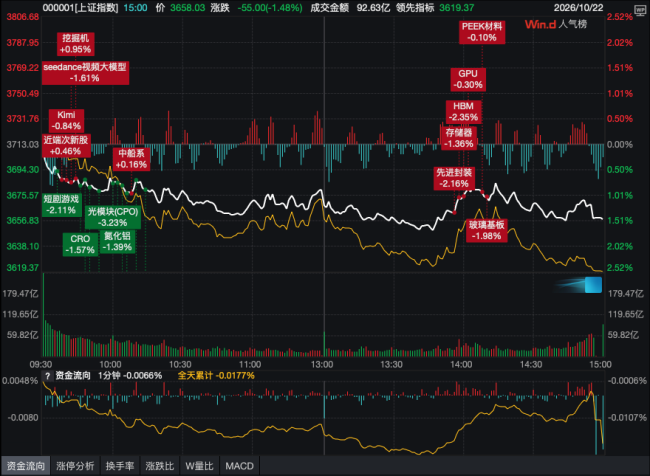Click the 10:00 time axis label
The width and height of the screenshot is (650, 476).
pyautogui.click(x=110, y=364)
